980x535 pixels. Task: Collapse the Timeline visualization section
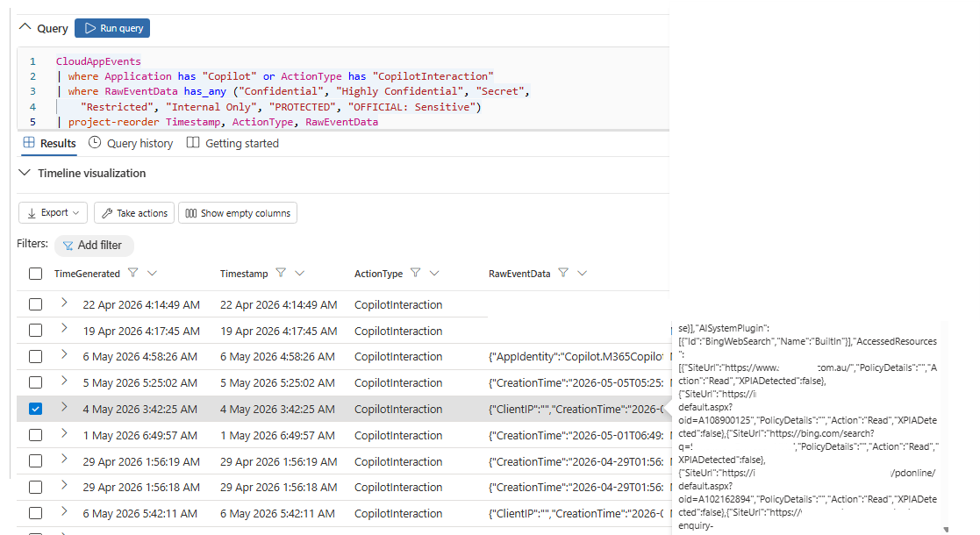[25, 173]
